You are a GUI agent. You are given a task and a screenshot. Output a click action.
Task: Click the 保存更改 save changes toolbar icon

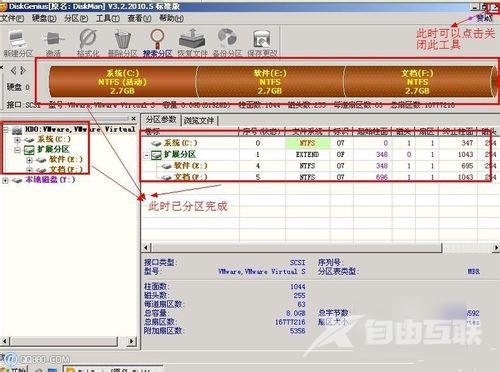point(262,43)
